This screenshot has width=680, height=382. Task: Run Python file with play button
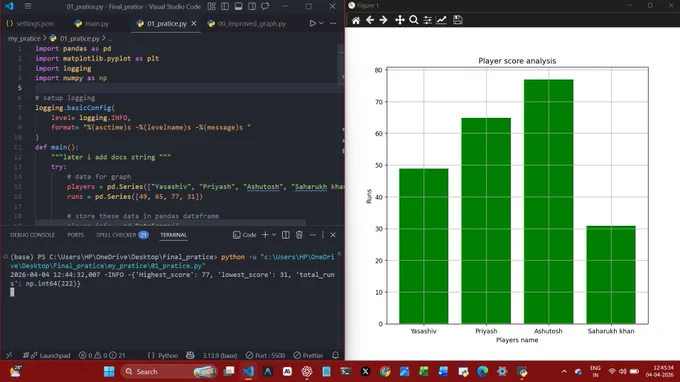point(312,23)
